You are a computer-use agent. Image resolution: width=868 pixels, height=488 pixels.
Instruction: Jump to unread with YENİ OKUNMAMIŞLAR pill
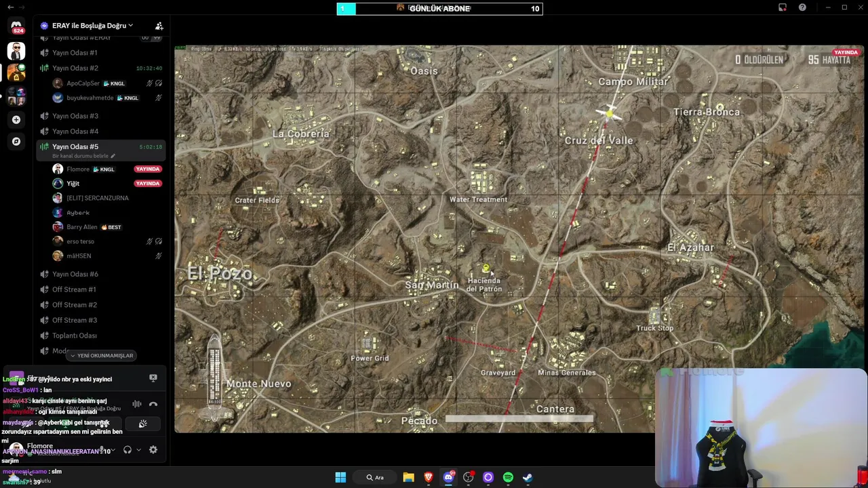click(102, 355)
